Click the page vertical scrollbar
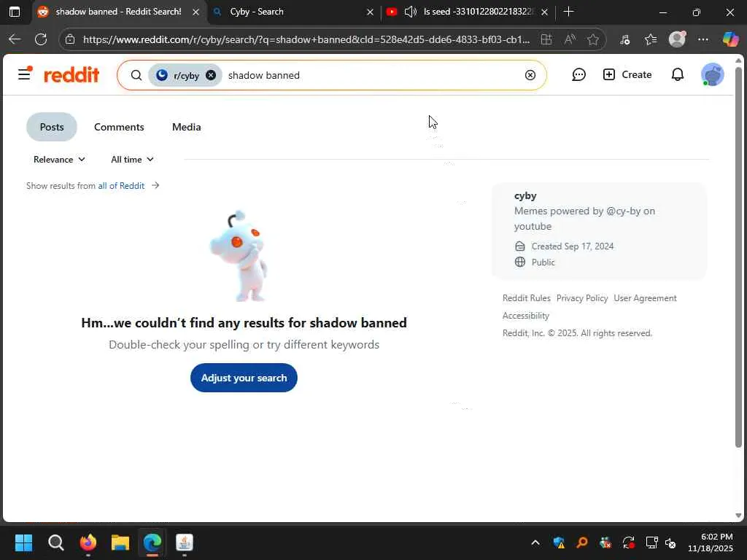Screen dimensions: 747x560 [x=738, y=257]
